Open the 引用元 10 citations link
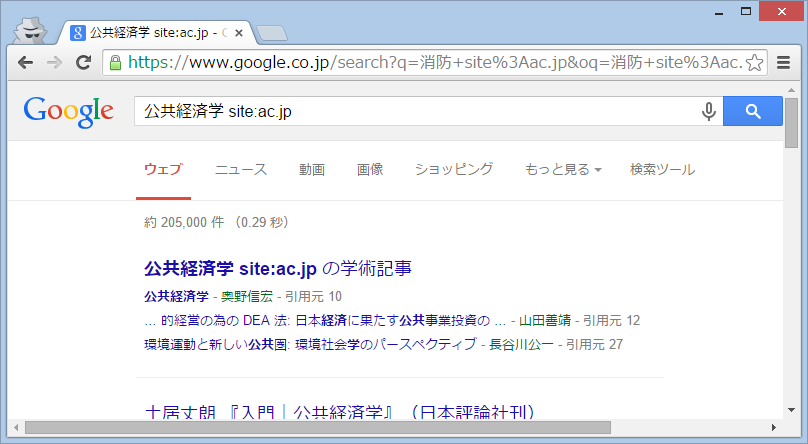Screen dimensions: 808x444 (x=313, y=296)
